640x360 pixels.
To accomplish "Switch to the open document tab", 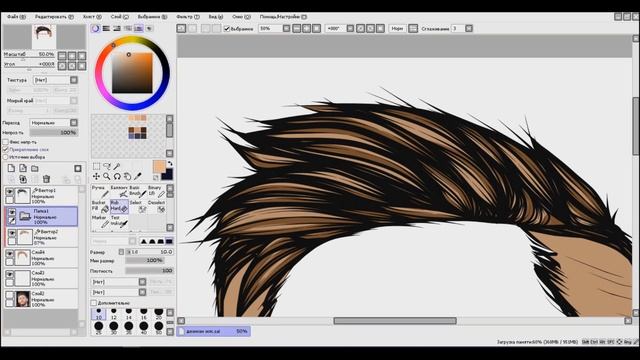I will [213, 331].
